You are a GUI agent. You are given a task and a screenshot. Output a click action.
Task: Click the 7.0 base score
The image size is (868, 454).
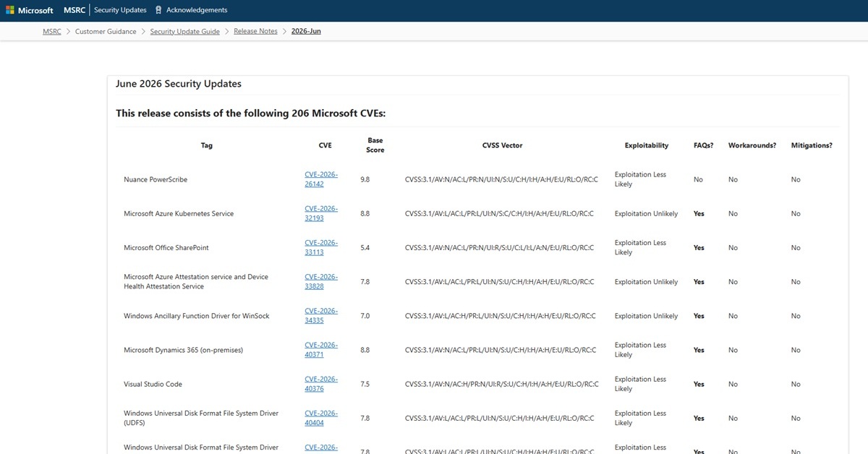click(365, 316)
